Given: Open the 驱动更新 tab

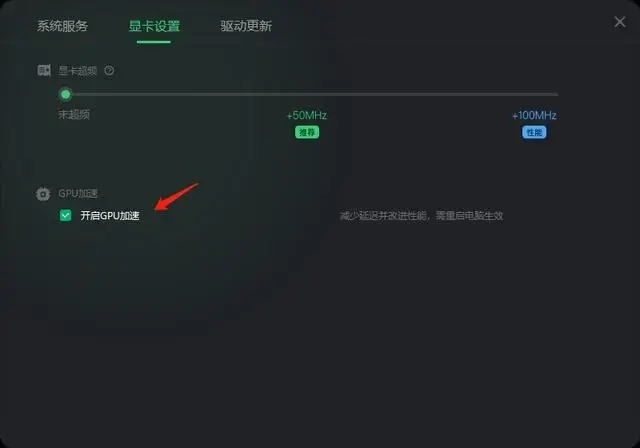Looking at the screenshot, I should [x=246, y=26].
